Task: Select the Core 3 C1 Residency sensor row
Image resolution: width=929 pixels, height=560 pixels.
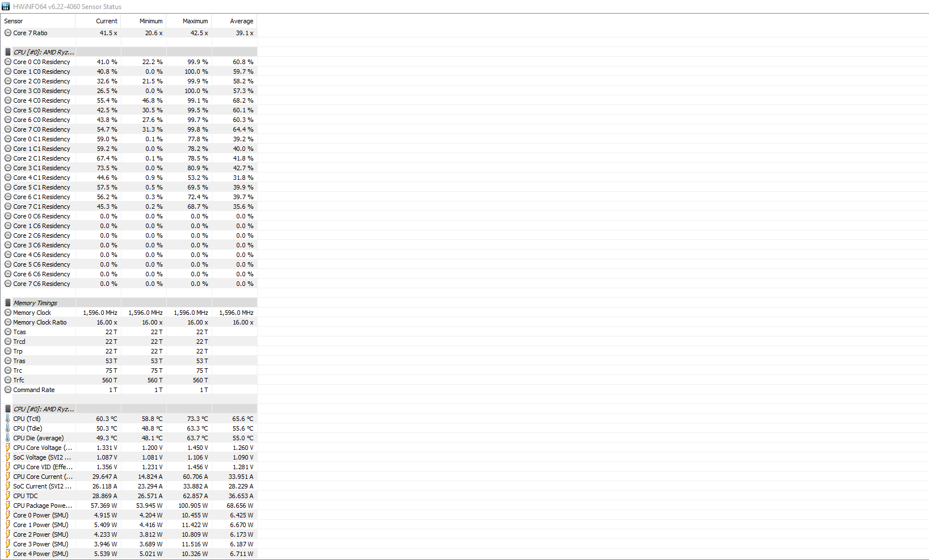Action: coord(41,168)
